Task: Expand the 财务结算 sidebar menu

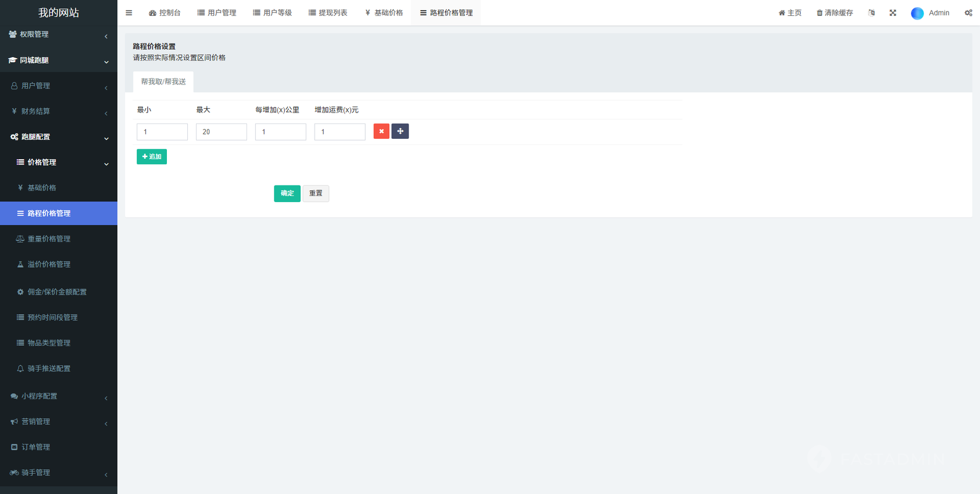Action: (x=58, y=111)
